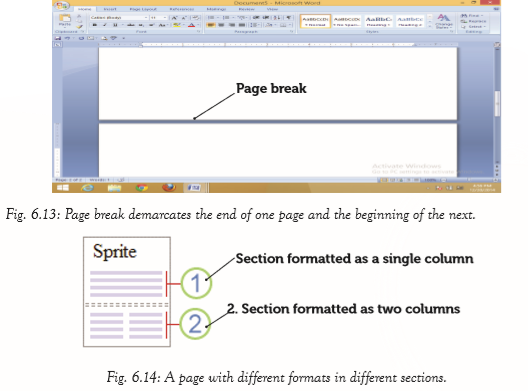This screenshot has height=391, width=528.
Task: Click the Decrease Indent icon
Action: [x=256, y=18]
